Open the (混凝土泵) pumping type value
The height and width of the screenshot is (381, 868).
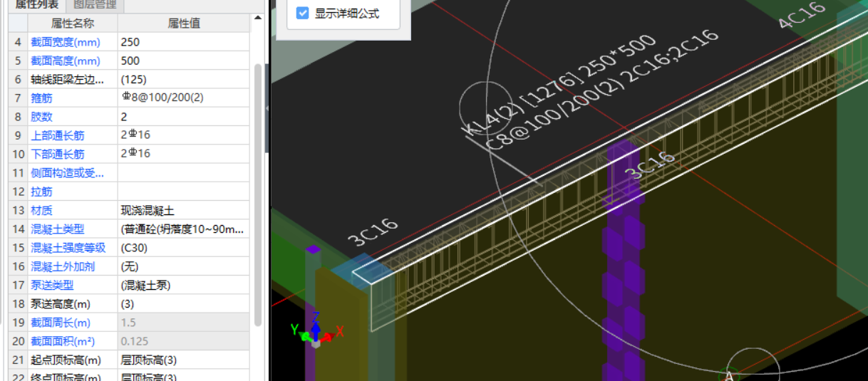click(x=184, y=286)
